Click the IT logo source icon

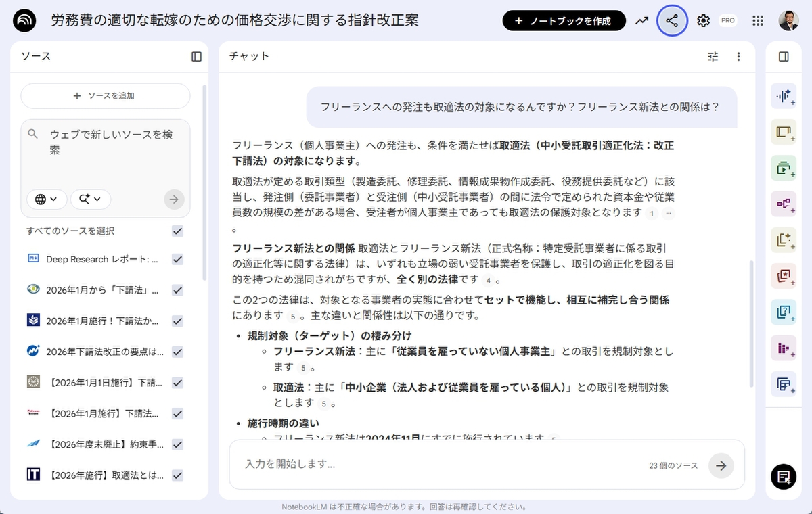click(x=34, y=475)
